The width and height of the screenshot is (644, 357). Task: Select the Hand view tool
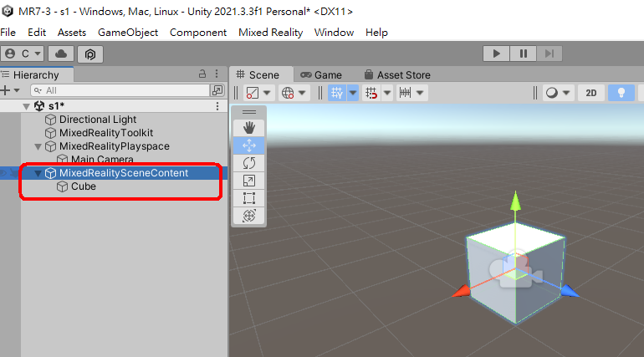pos(249,128)
